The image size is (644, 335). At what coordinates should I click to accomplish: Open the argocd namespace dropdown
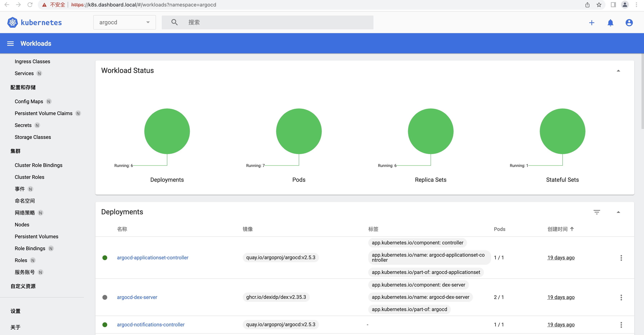click(124, 22)
